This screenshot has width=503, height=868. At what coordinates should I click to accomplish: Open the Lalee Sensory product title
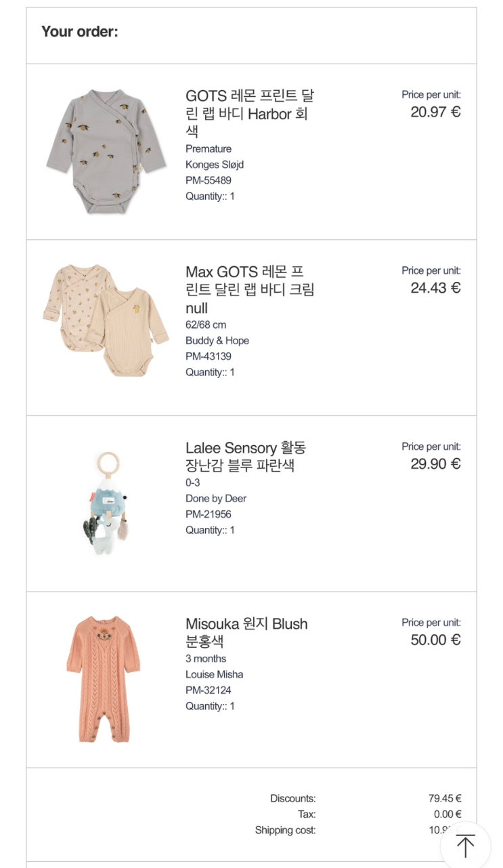click(x=246, y=457)
